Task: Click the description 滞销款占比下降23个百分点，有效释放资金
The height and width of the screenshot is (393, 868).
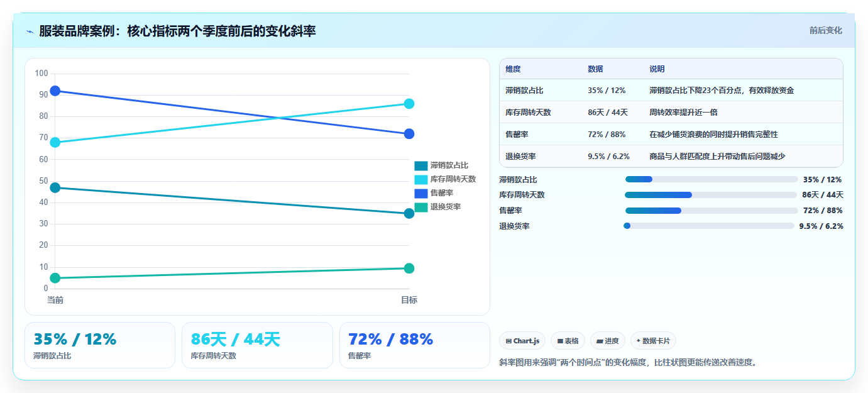Action: (722, 91)
